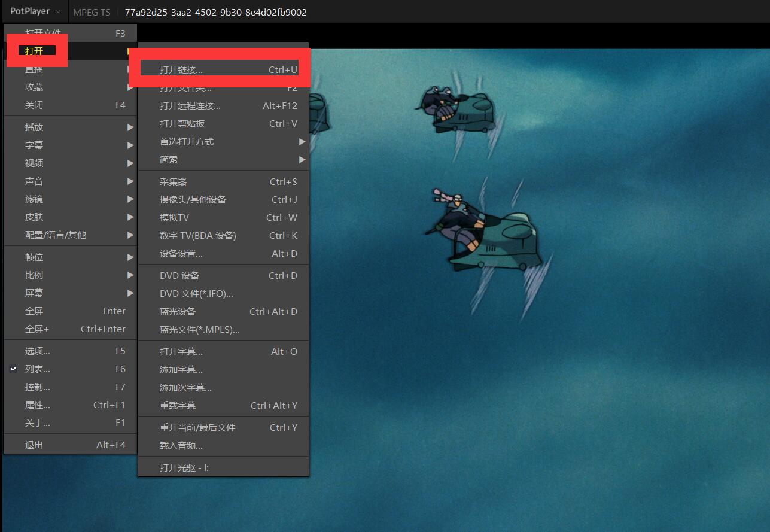The width and height of the screenshot is (770, 532).
Task: Select 载入音频... entry
Action: click(x=223, y=446)
